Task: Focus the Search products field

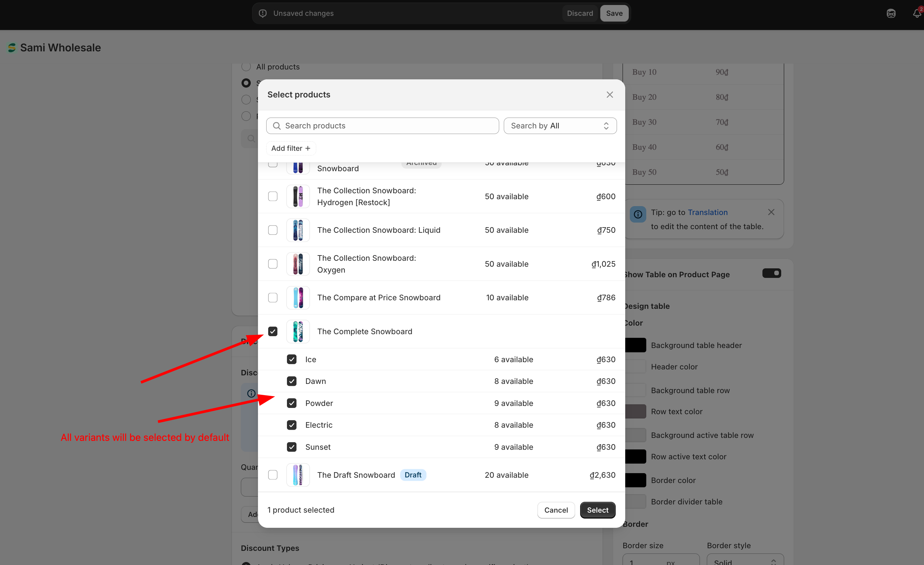Action: (x=382, y=126)
